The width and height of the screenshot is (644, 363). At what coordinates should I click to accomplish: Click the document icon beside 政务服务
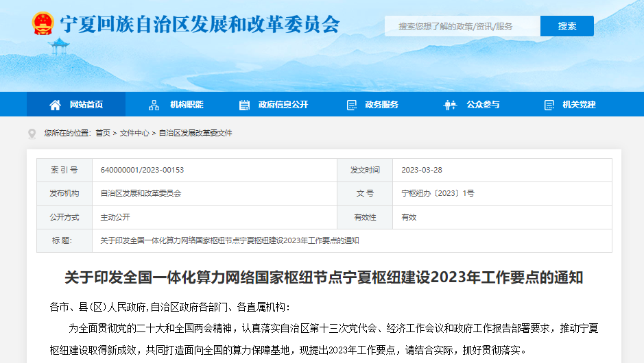click(x=352, y=105)
